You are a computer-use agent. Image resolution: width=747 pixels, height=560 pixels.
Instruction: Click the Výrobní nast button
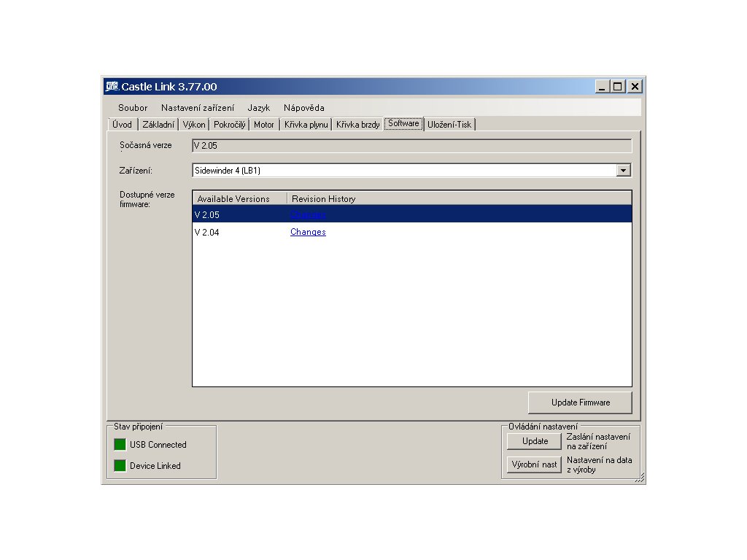click(x=535, y=464)
